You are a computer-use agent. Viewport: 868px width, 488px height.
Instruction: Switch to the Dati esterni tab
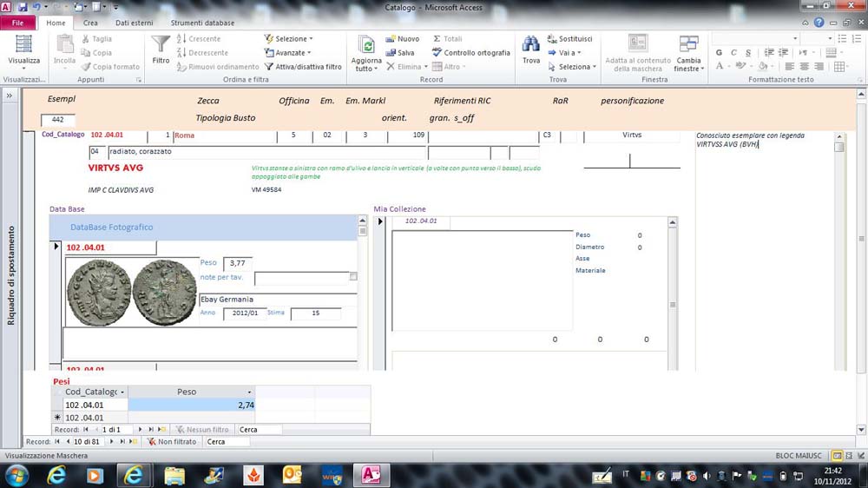(134, 23)
